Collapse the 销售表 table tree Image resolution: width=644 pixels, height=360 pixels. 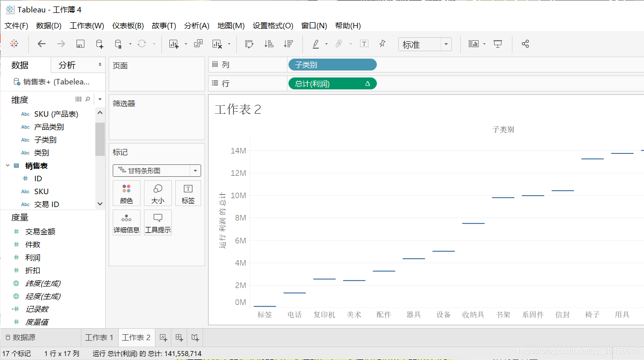click(x=7, y=165)
